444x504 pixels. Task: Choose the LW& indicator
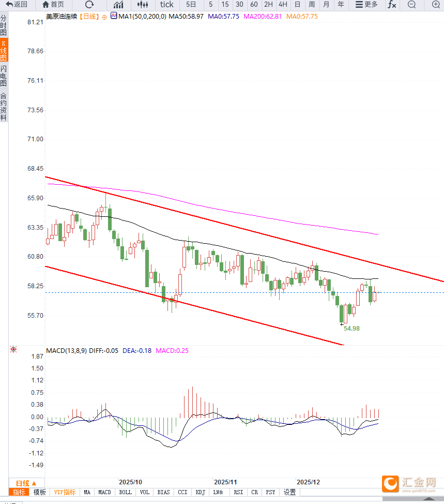tap(218, 492)
